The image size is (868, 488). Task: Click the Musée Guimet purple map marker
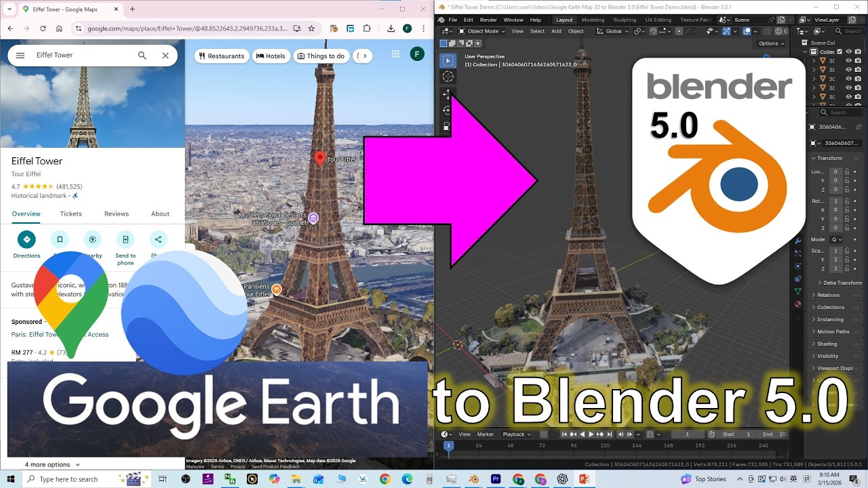[x=313, y=218]
